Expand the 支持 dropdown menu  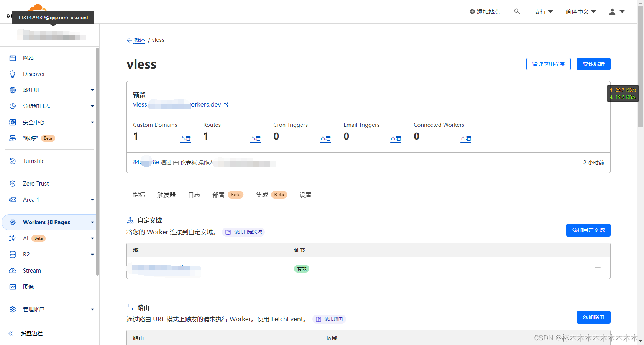tap(543, 11)
